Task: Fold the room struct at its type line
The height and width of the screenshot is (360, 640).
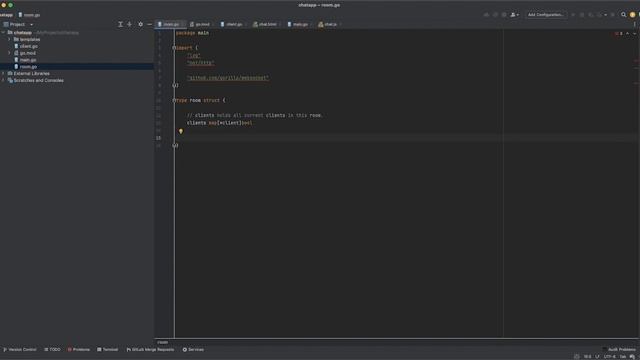Action: click(174, 100)
